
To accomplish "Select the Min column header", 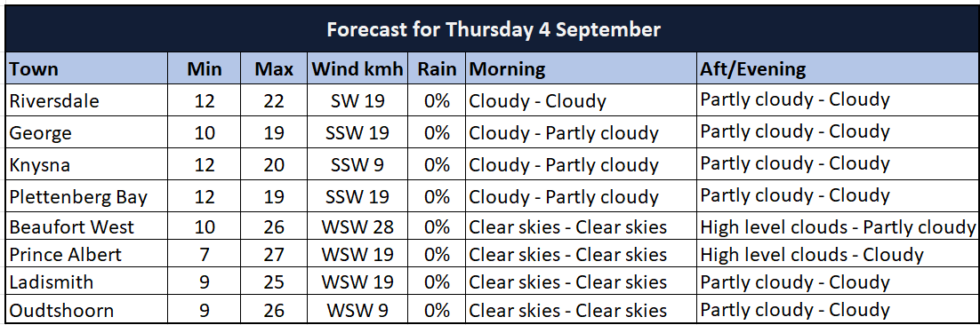I will (205, 68).
